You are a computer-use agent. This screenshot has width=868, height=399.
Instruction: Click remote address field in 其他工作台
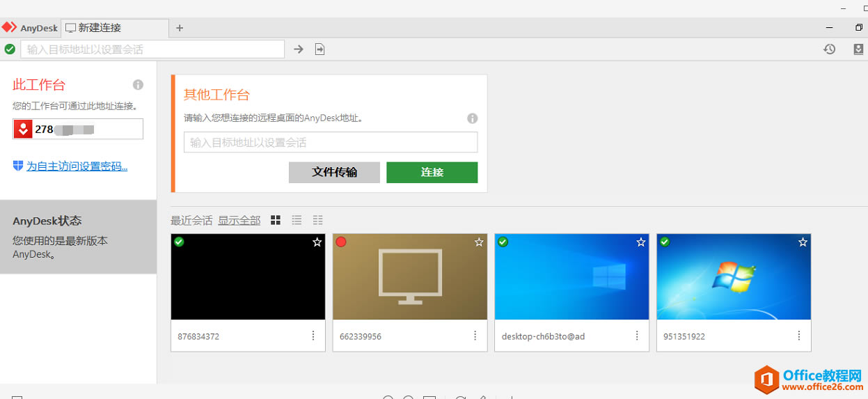pyautogui.click(x=331, y=142)
